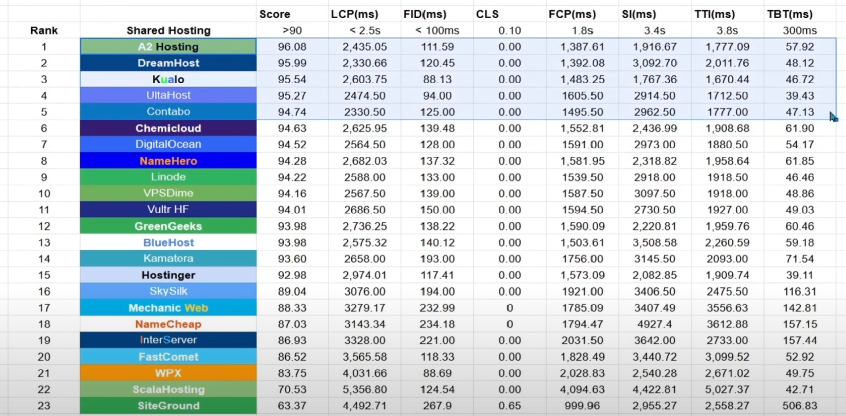Select LCP value 2,603.75

364,79
